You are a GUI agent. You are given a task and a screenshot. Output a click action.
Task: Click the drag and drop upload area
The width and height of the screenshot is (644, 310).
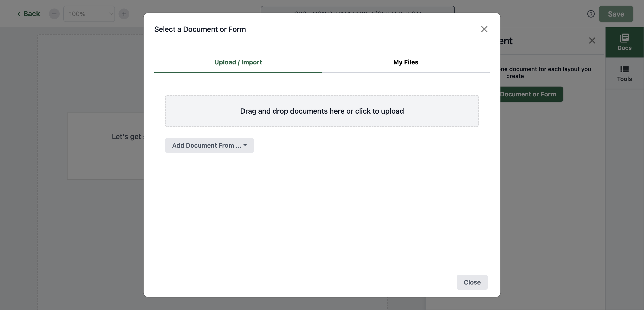(322, 111)
